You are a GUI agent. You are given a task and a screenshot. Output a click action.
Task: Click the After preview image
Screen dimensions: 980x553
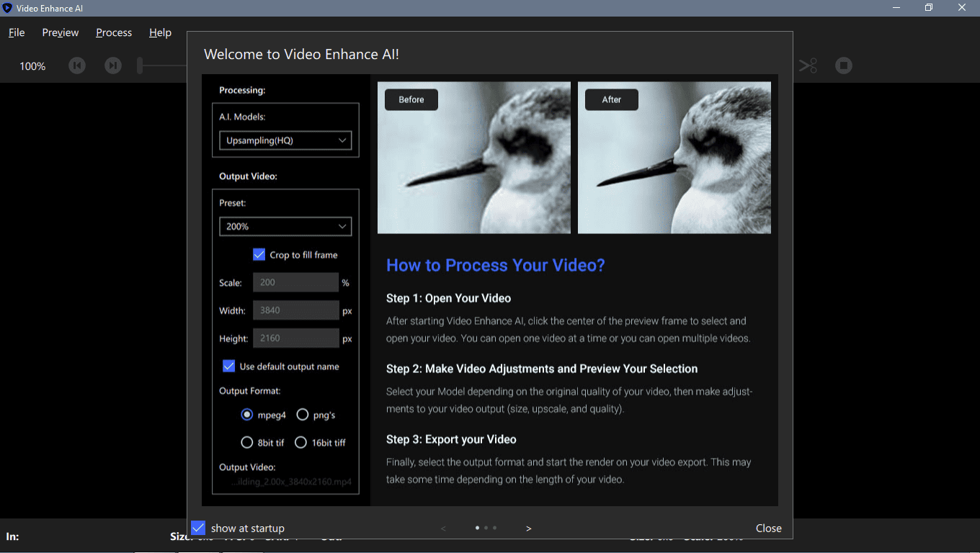click(x=674, y=158)
